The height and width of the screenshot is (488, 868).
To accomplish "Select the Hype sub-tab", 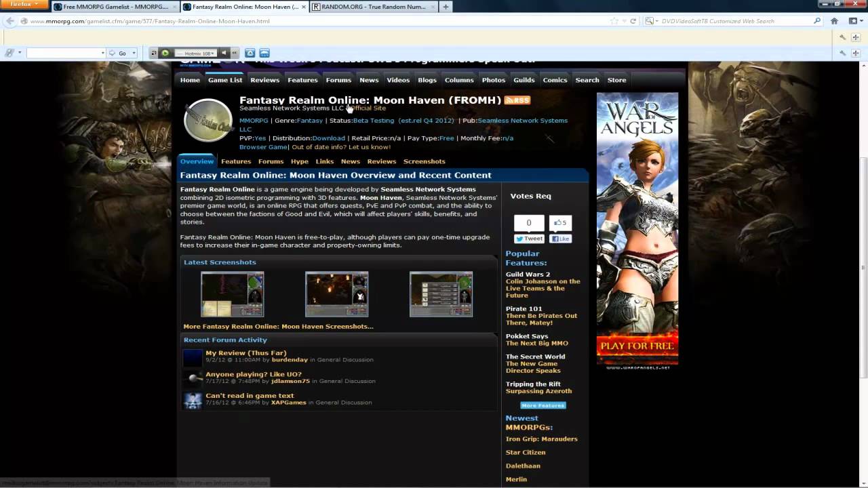I will 300,161.
